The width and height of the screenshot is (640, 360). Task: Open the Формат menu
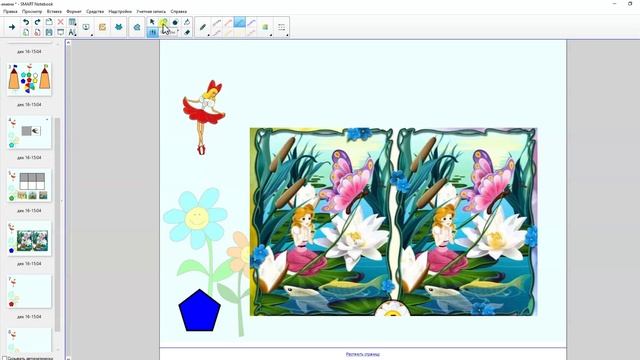click(74, 11)
